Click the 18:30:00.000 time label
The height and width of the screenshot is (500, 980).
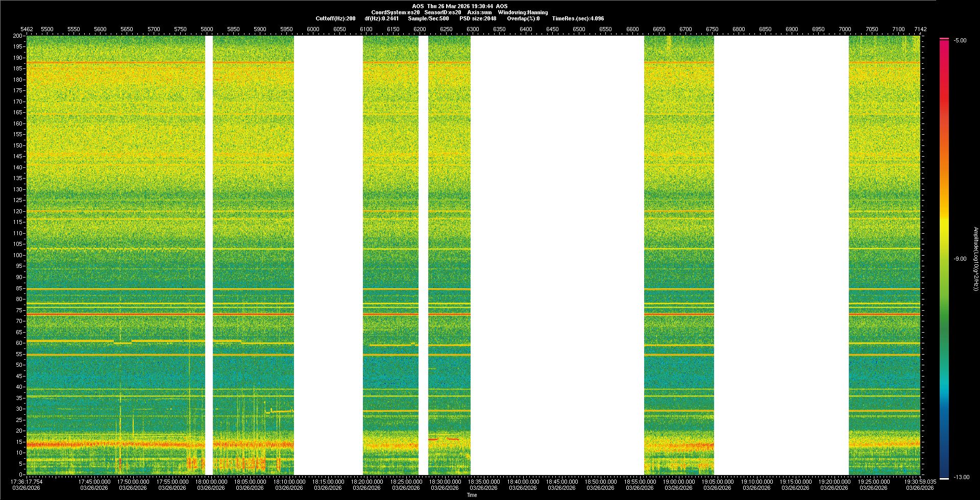tap(445, 482)
